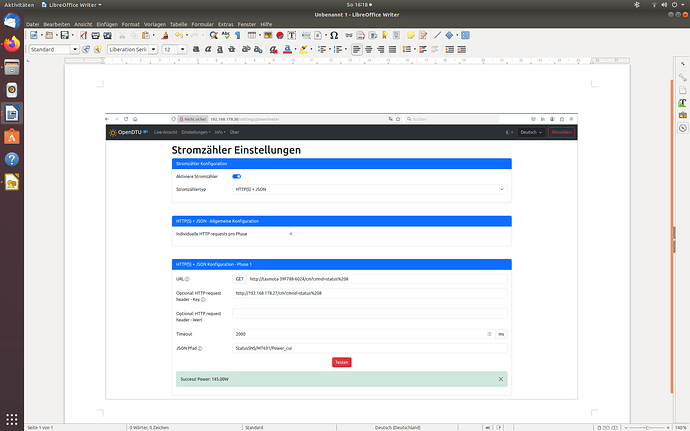
Task: Save the document with the Save icon
Action: [65, 35]
